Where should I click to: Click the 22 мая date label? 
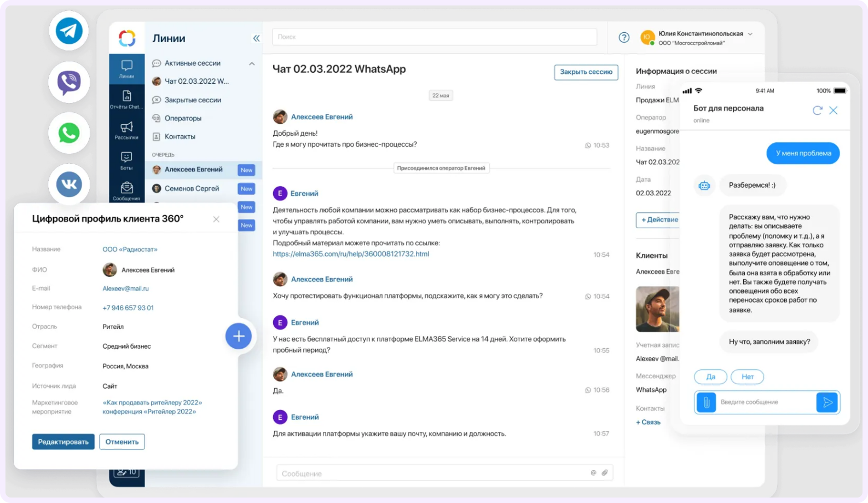pos(441,96)
